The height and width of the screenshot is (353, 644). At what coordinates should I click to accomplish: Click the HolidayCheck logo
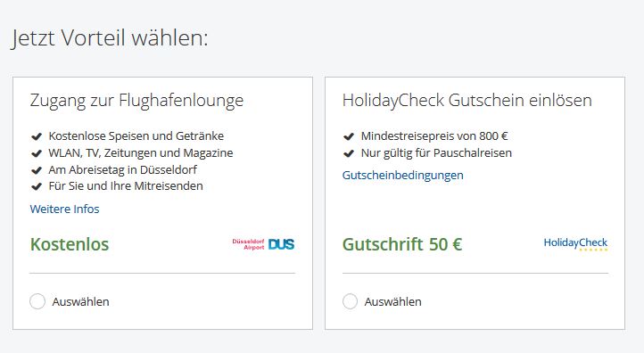[575, 244]
